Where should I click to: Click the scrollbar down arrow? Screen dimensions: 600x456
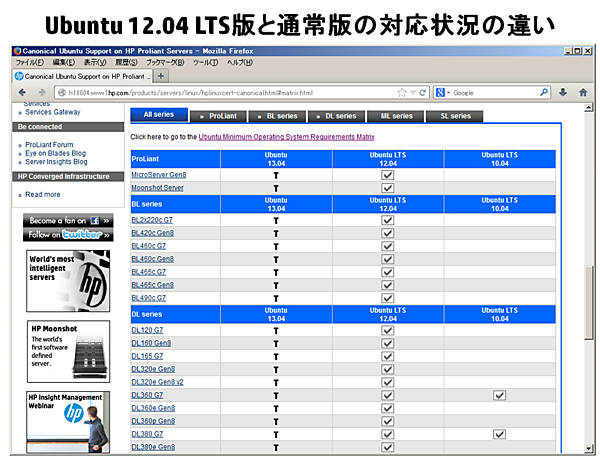click(x=589, y=448)
